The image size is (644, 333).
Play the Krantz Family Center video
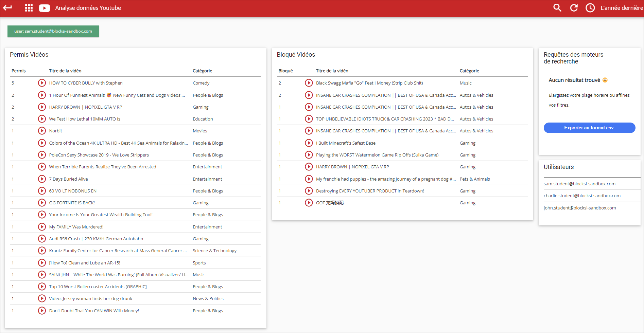click(42, 251)
